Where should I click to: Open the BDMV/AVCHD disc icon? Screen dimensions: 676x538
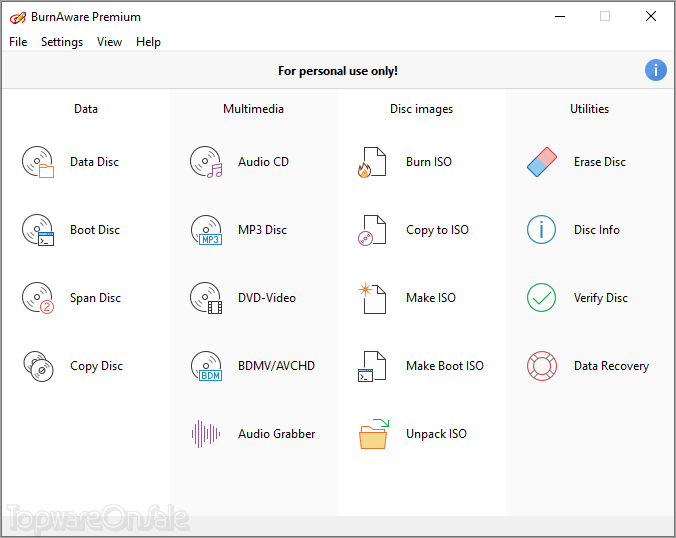(x=206, y=366)
